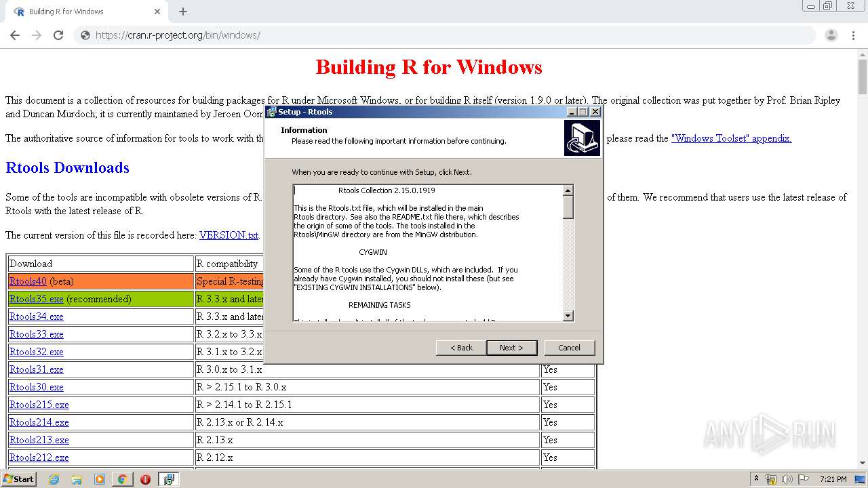Screen dimensions: 868x488
Task: Download Rtools212.exe
Action: (x=39, y=457)
